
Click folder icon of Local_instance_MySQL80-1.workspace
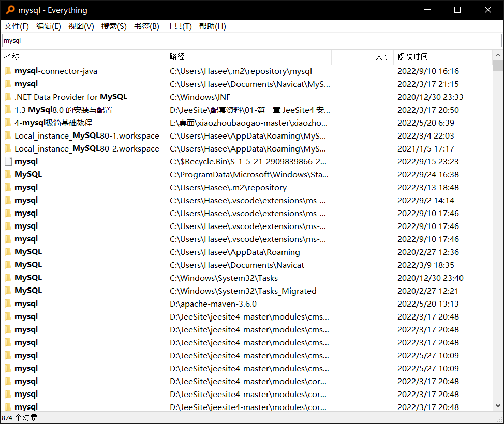8,136
